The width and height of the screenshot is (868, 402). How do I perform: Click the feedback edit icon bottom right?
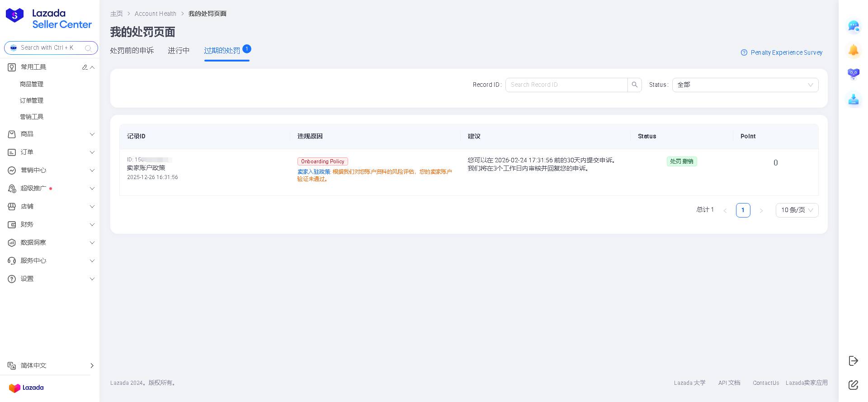click(x=853, y=385)
